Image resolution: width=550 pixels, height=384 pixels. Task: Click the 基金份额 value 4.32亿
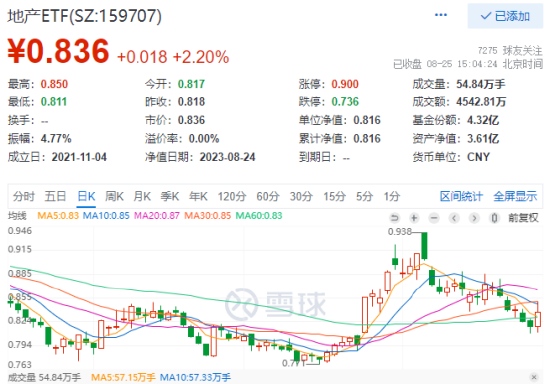tap(483, 120)
